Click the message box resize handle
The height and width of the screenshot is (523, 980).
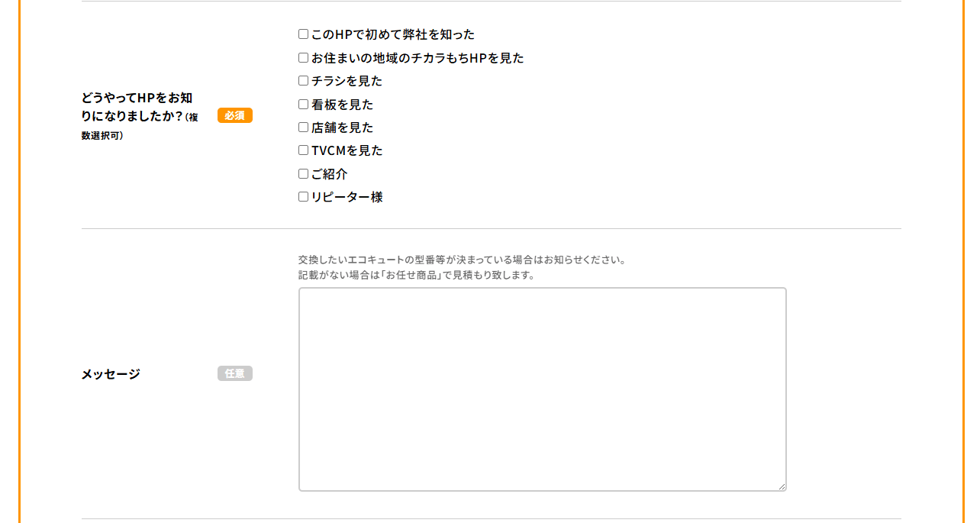(x=781, y=486)
